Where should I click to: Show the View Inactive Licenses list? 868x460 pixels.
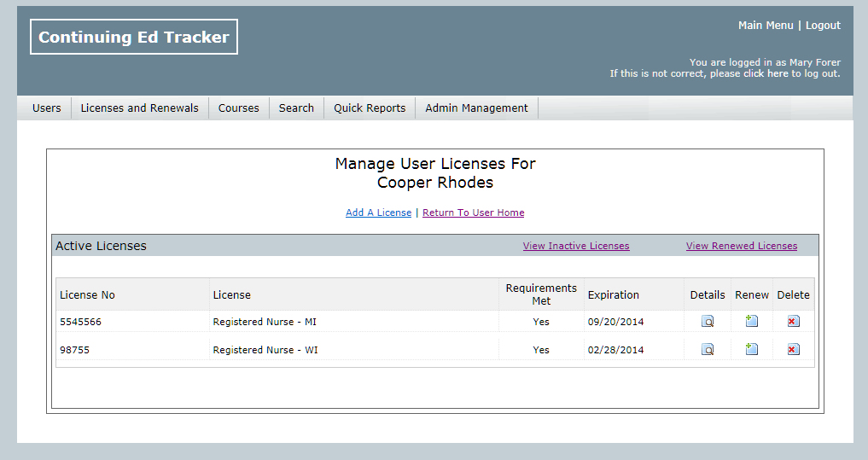click(x=576, y=246)
